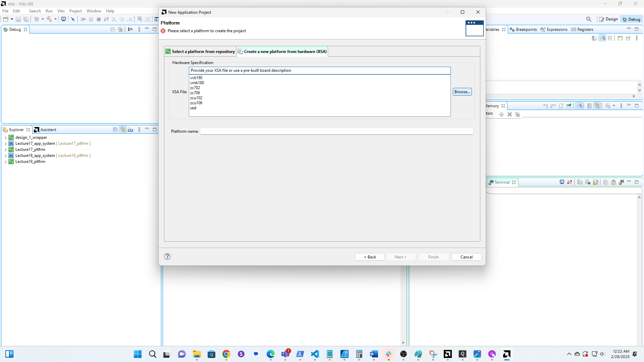Click inside the Platform name field

(335, 131)
